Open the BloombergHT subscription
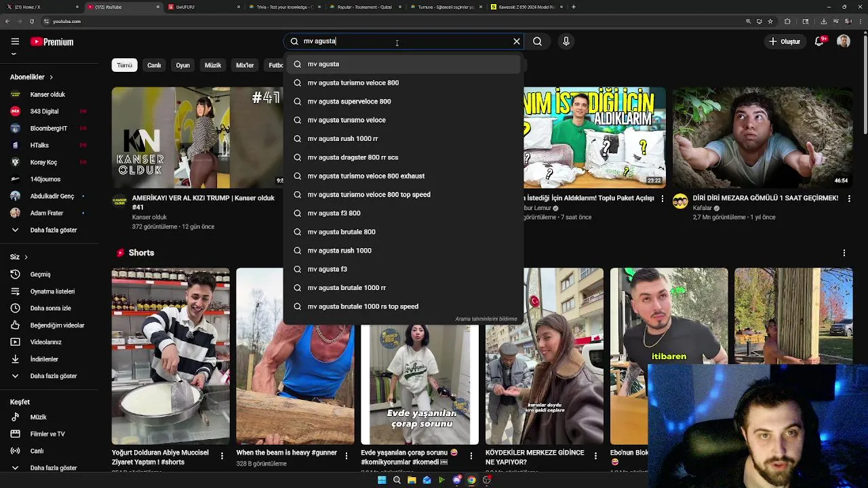The image size is (868, 488). point(47,128)
